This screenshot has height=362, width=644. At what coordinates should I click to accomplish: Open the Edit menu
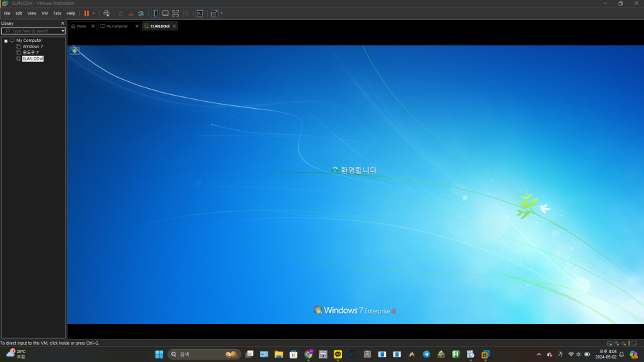(x=19, y=14)
